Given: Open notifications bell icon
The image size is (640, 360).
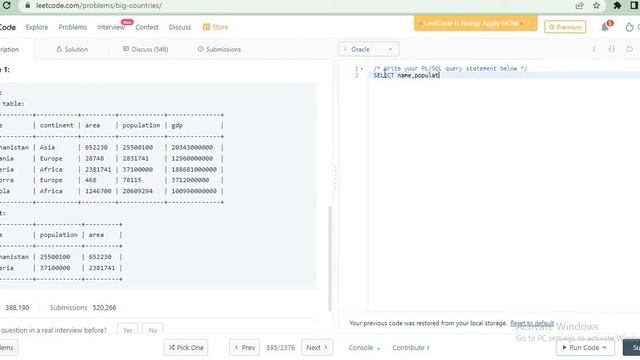Looking at the screenshot, I should point(604,27).
